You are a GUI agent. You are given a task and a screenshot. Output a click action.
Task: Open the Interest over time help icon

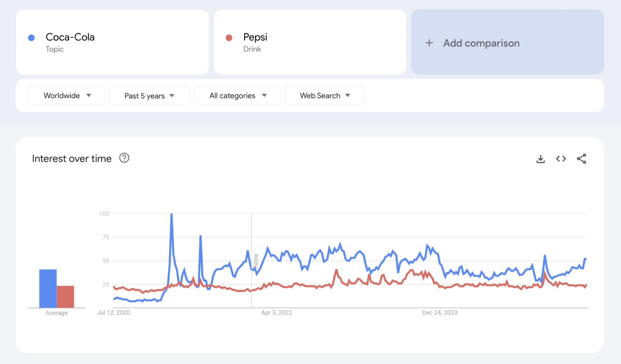pos(124,158)
